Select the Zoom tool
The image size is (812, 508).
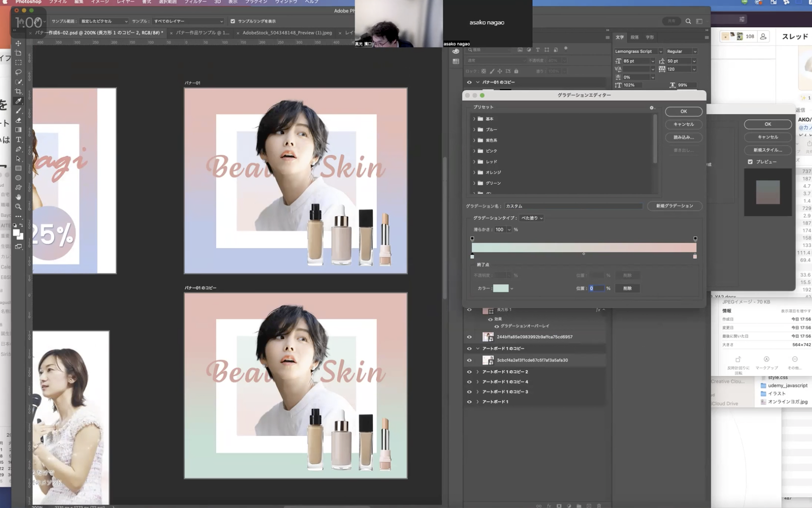[x=19, y=206]
